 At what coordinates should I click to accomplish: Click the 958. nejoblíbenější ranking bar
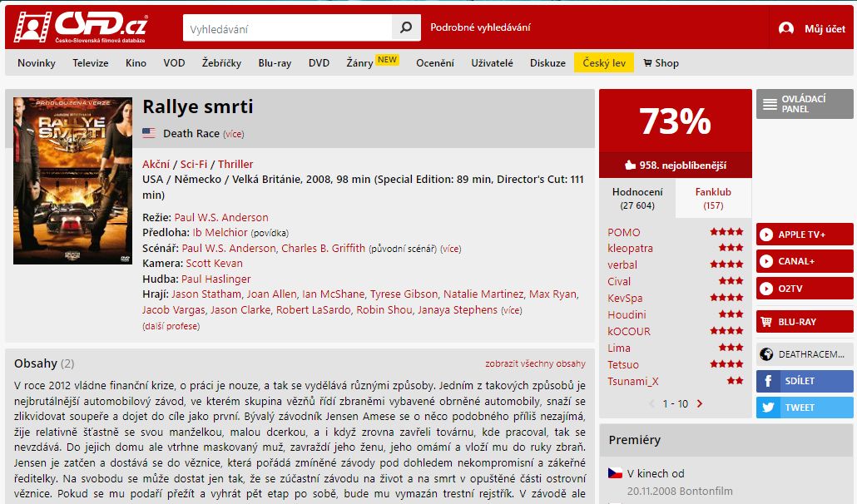676,165
